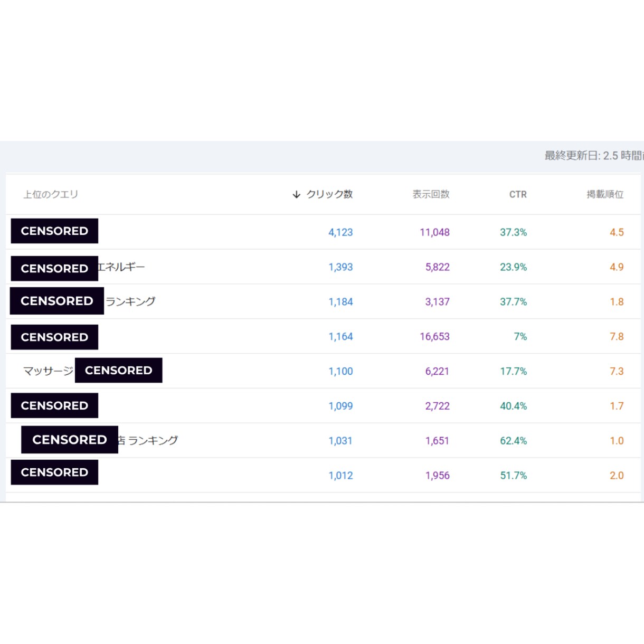
Task: Click the position value 1.8
Action: coord(617,302)
